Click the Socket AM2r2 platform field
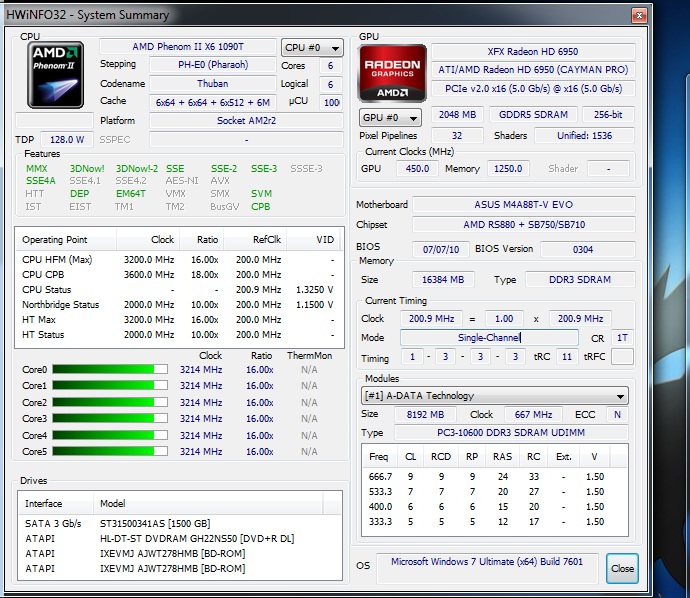Screen dimensions: 690x598 coord(246,121)
